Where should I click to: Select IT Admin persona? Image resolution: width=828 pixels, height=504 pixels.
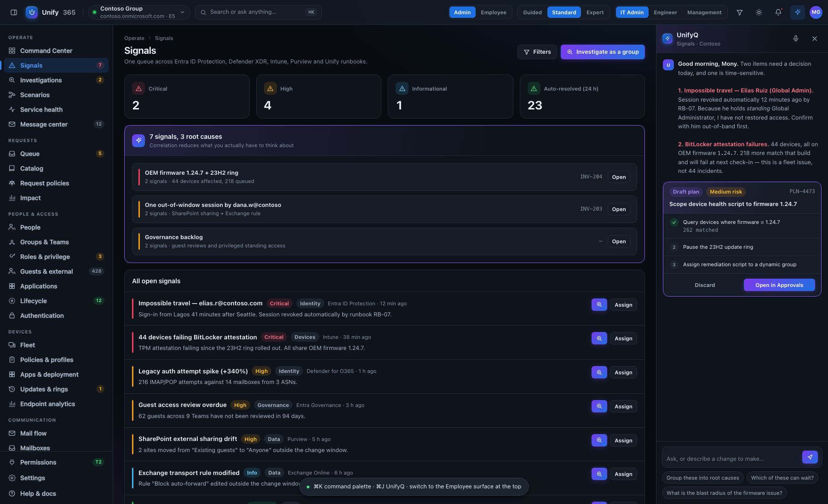tap(632, 12)
